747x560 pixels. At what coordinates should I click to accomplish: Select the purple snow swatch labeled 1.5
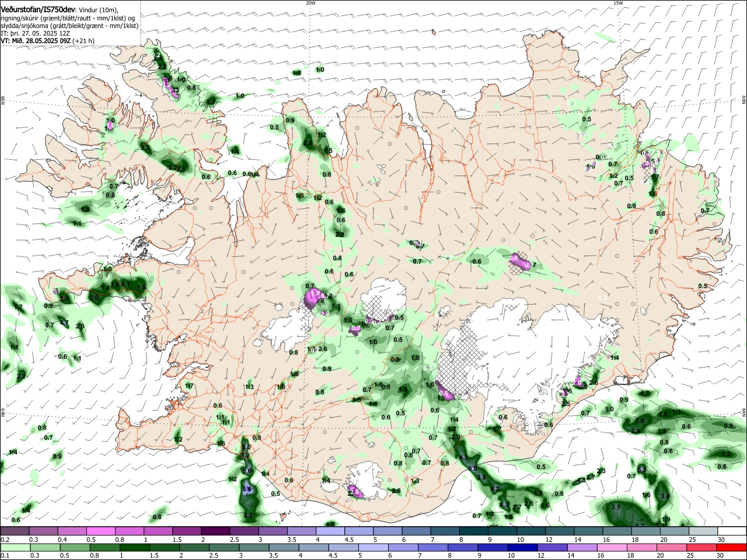pos(187,531)
